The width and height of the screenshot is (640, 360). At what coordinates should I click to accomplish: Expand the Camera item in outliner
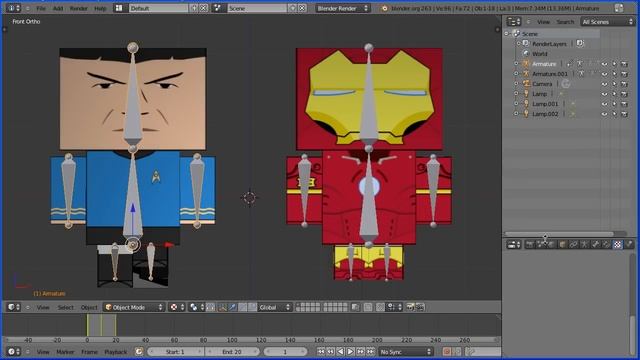(516, 84)
